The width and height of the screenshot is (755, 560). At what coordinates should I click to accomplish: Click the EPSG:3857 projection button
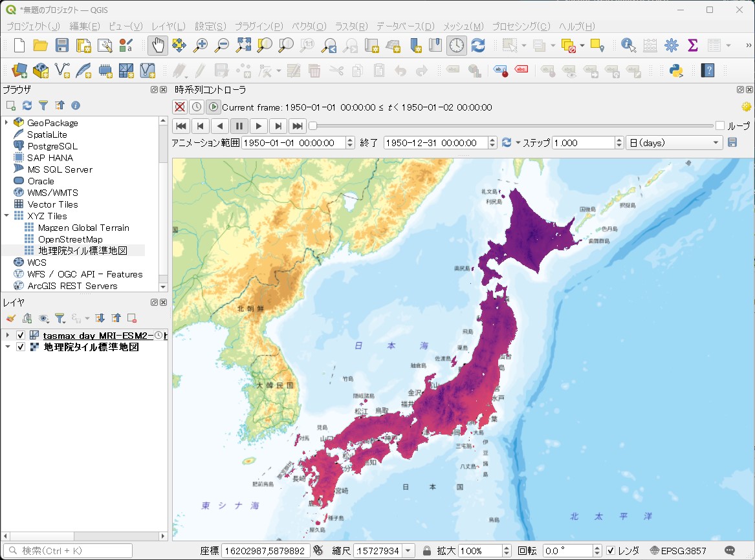click(679, 550)
